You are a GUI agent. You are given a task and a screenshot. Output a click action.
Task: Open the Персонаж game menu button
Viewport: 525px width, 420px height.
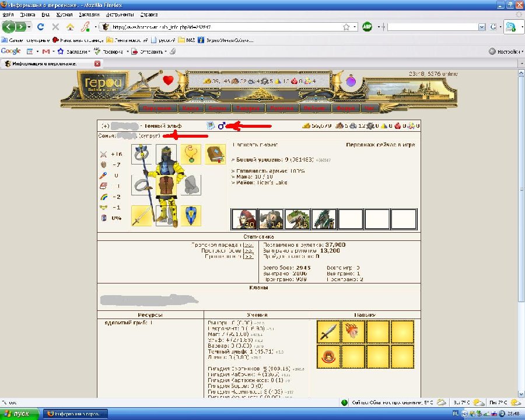157,108
